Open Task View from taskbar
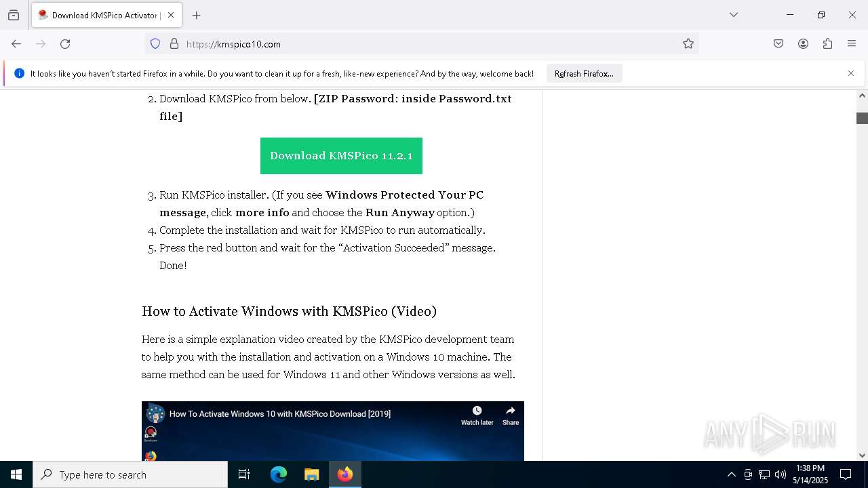 pos(244,474)
